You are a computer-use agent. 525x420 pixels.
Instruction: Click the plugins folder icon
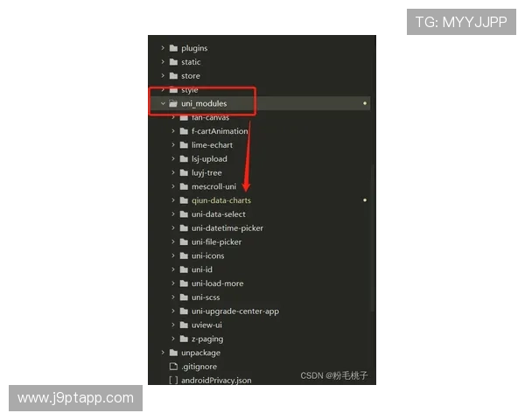(x=173, y=48)
